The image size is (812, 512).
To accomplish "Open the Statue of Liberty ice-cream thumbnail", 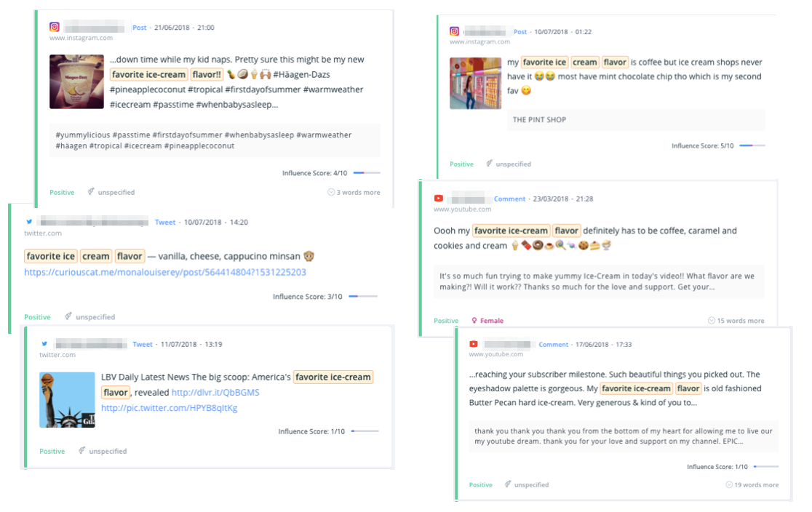I will tap(68, 400).
